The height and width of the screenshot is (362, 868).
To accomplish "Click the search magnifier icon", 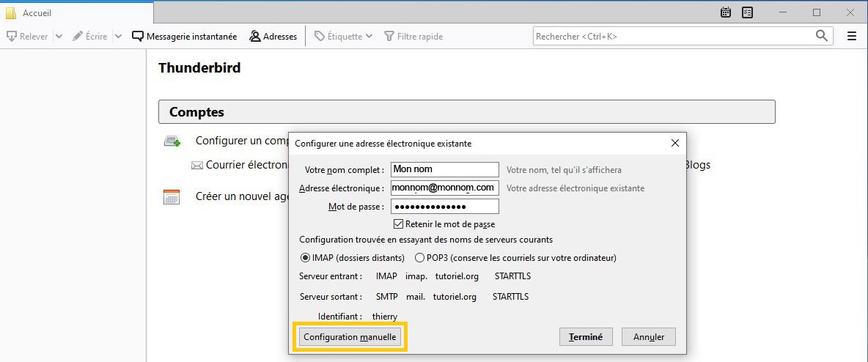I will click(x=822, y=36).
